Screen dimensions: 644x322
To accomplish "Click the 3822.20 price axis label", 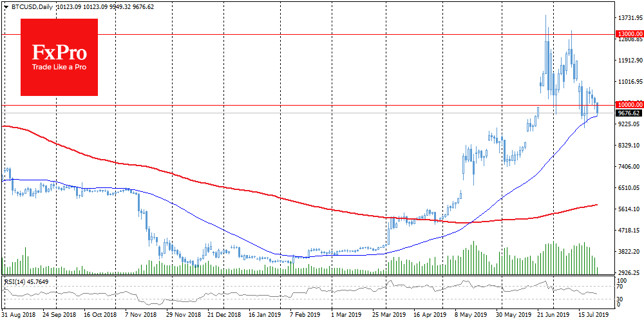I will [x=628, y=252].
